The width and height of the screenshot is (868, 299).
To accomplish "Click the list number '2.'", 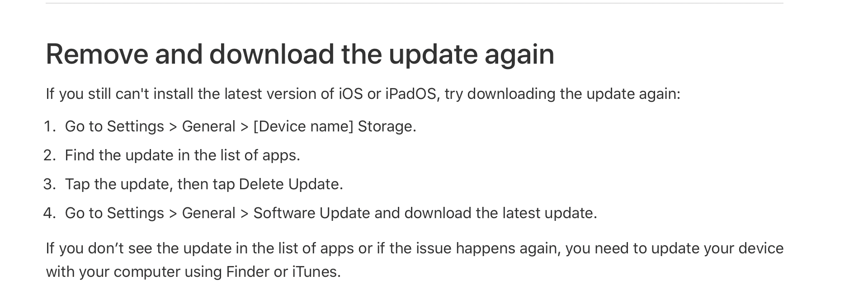I will pos(50,155).
